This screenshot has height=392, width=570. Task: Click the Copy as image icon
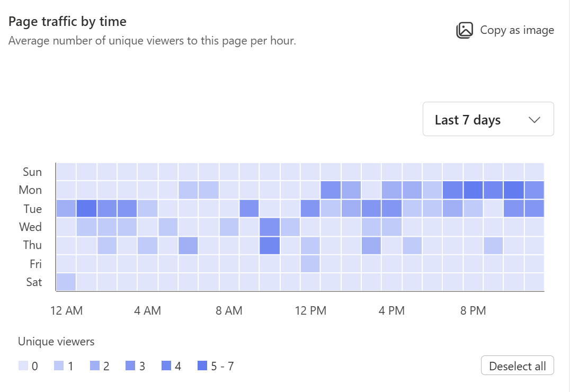[465, 30]
